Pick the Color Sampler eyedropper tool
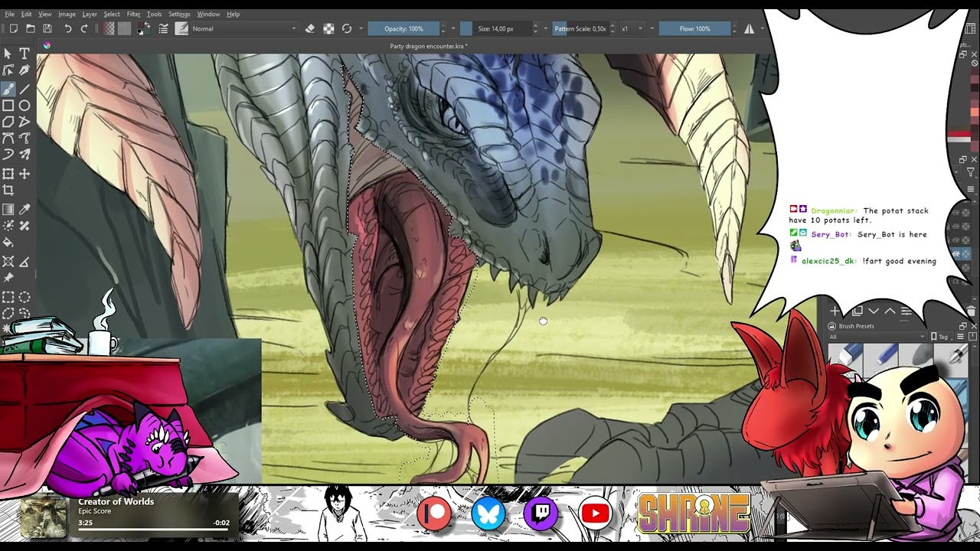The image size is (980, 551). point(24,210)
